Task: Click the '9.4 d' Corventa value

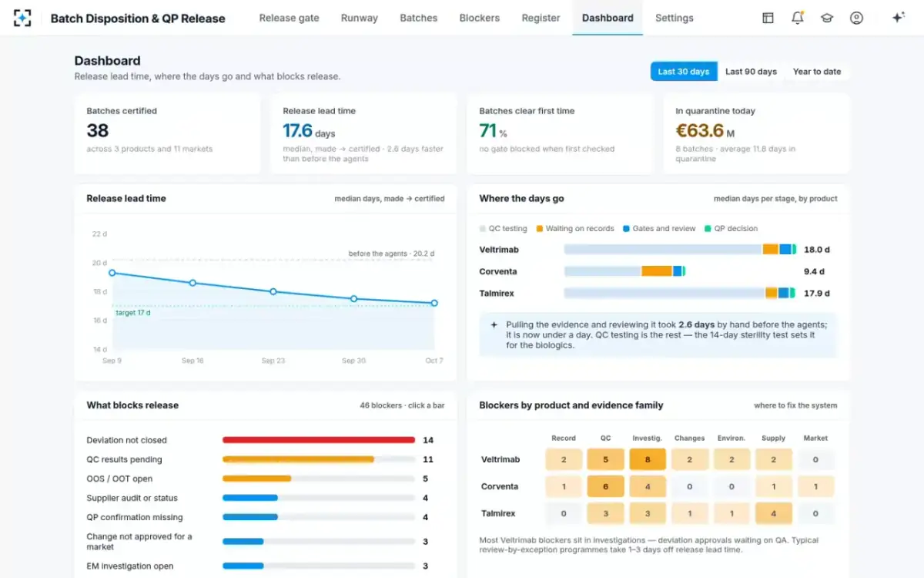Action: (x=815, y=271)
